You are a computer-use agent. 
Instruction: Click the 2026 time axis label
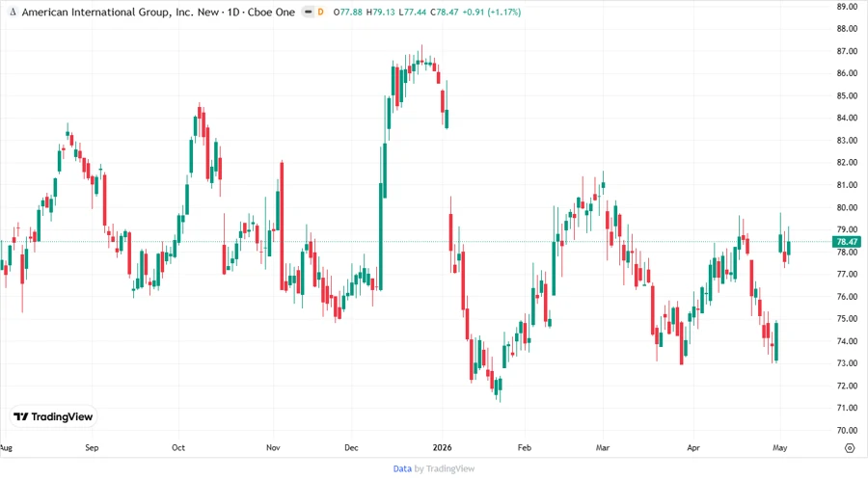pos(443,448)
